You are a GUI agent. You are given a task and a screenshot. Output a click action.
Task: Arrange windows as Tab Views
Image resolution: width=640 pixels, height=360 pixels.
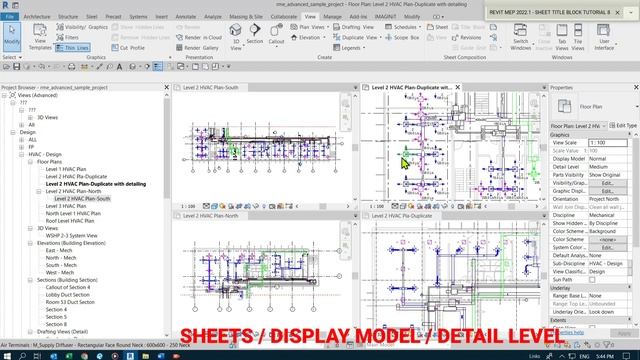pos(562,37)
